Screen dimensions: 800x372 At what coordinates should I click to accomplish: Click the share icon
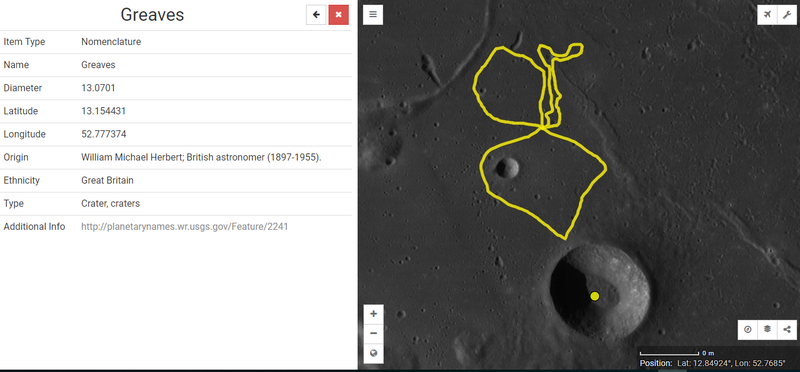click(x=787, y=330)
